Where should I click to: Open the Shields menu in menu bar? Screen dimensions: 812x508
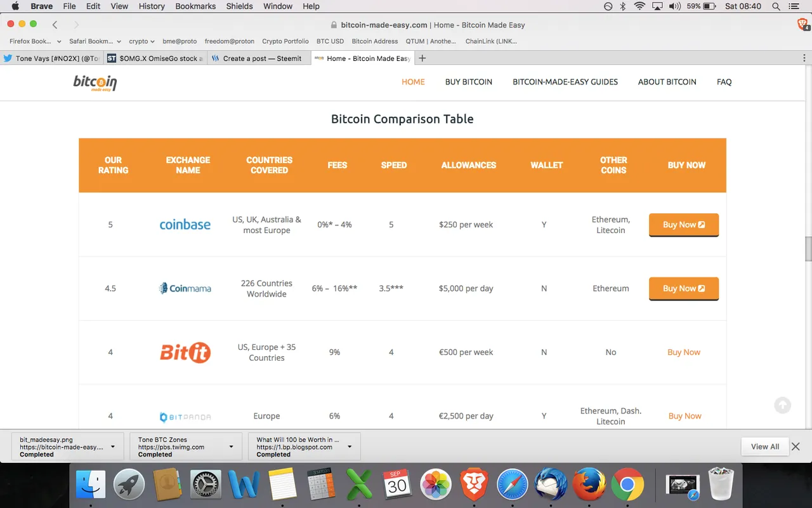[240, 6]
